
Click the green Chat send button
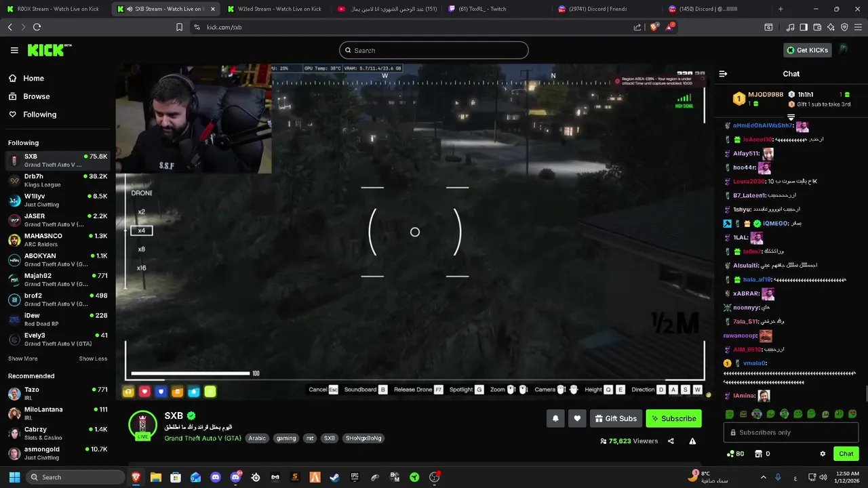[846, 454]
